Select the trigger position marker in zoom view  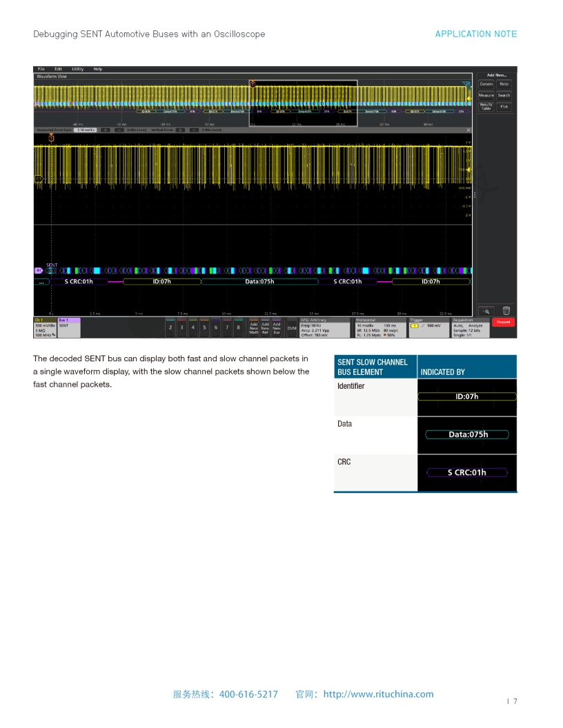pos(50,138)
